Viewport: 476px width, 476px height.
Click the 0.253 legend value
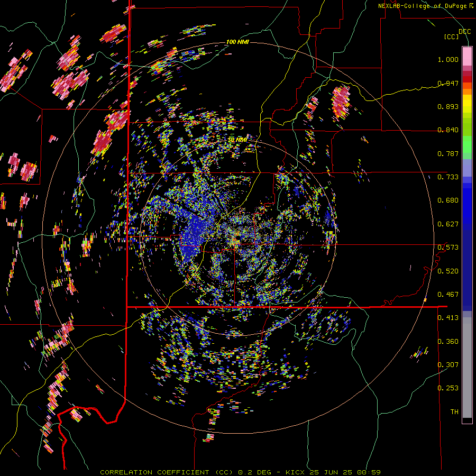448,388
